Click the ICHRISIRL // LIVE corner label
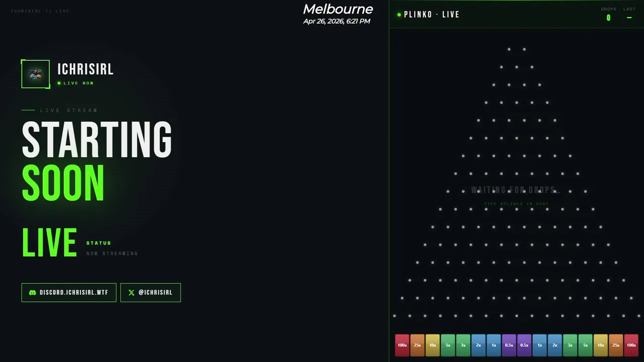Image resolution: width=644 pixels, height=362 pixels. pyautogui.click(x=40, y=11)
